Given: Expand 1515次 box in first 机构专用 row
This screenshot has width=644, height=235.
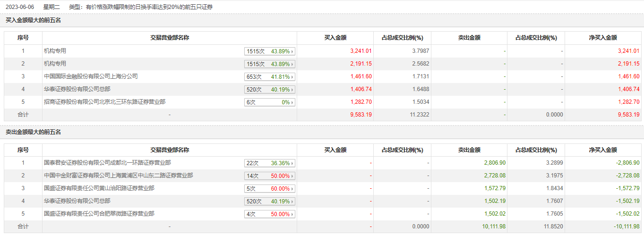Looking at the screenshot, I should click(x=270, y=51).
